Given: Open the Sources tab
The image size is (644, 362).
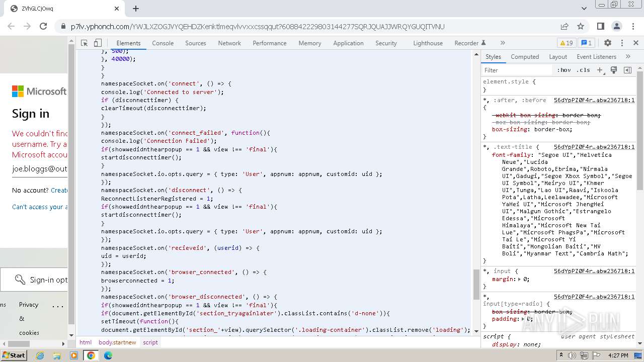Looking at the screenshot, I should click(196, 43).
